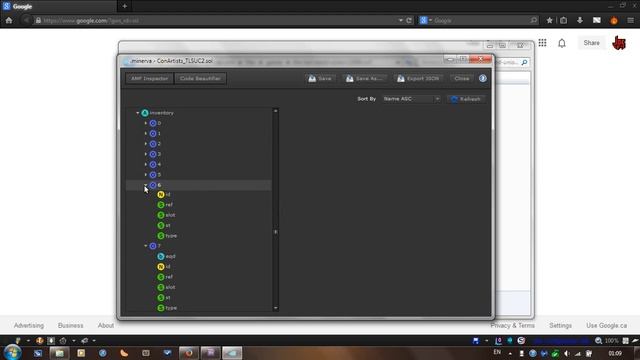Click the Use Google.ca link
The height and width of the screenshot is (360, 640).
607,325
